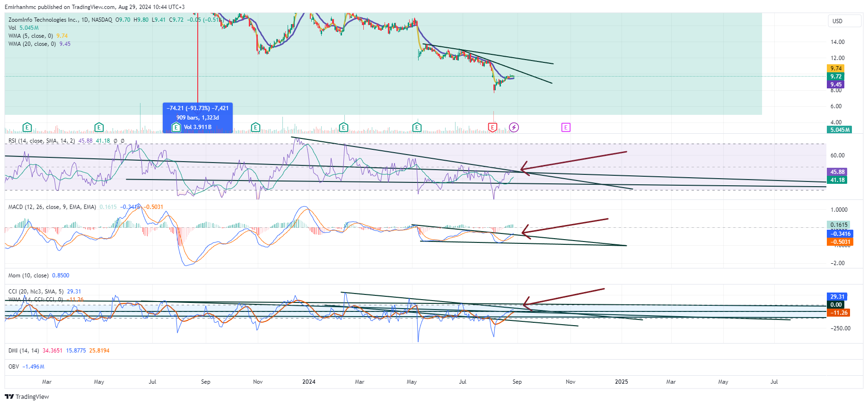Select the WMA (14, CCI: CCI, 0) legend

36,299
